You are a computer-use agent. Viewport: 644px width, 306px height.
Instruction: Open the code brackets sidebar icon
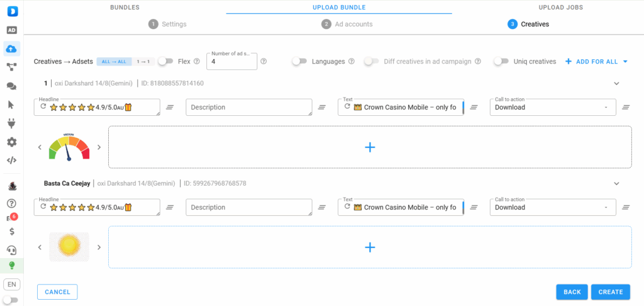point(12,161)
